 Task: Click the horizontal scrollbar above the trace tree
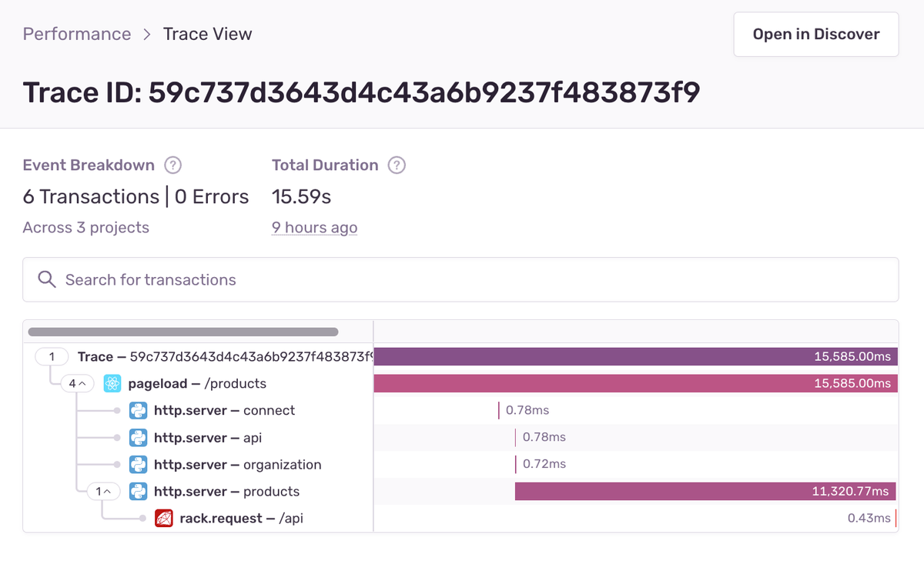[183, 332]
